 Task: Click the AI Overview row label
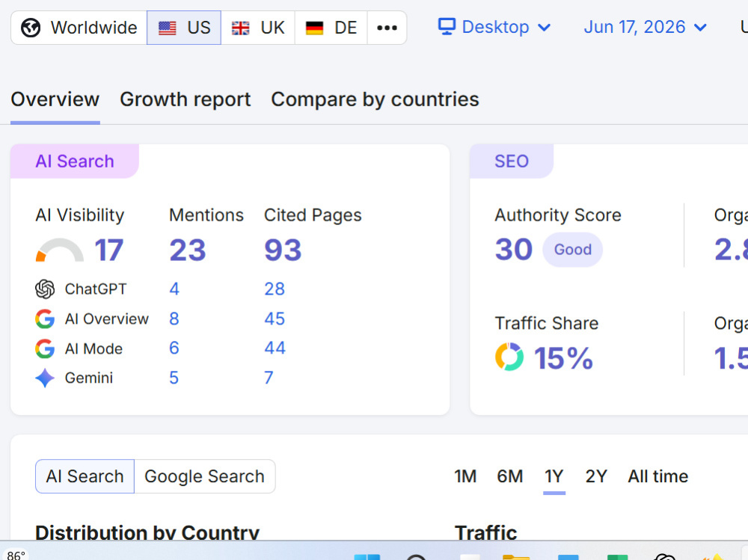(107, 319)
